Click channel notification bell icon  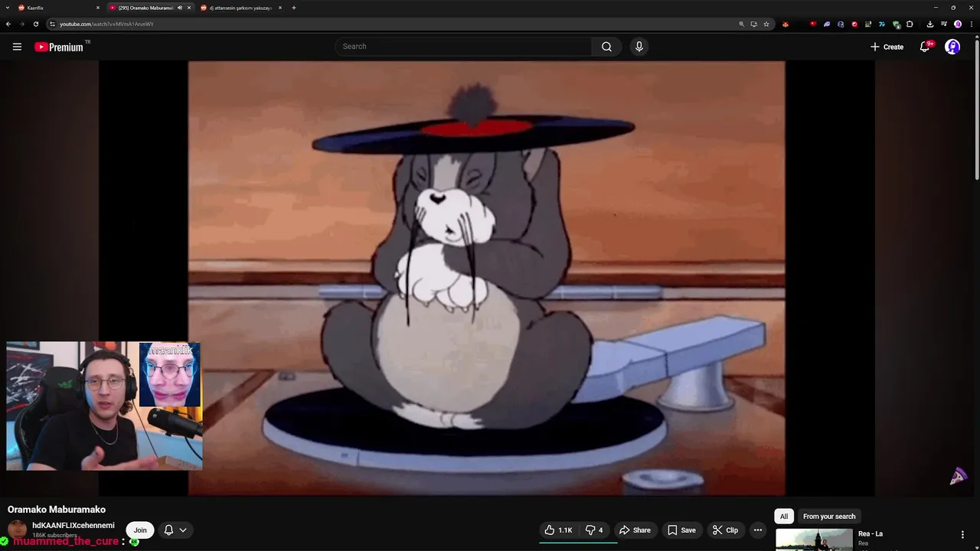(x=168, y=530)
